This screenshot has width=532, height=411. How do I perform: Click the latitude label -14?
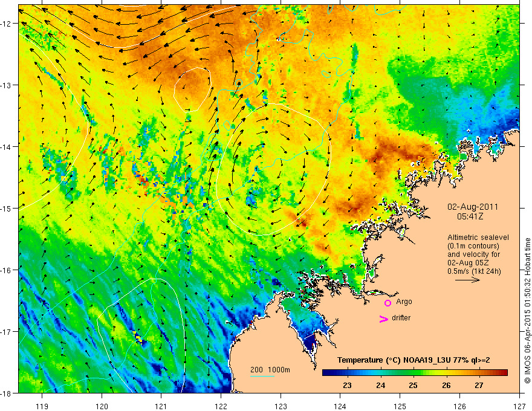pos(7,147)
